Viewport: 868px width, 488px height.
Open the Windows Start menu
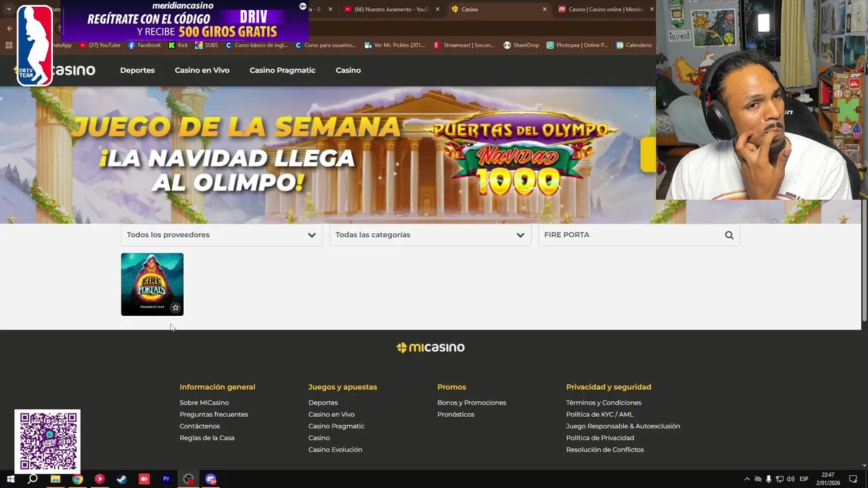(10, 479)
